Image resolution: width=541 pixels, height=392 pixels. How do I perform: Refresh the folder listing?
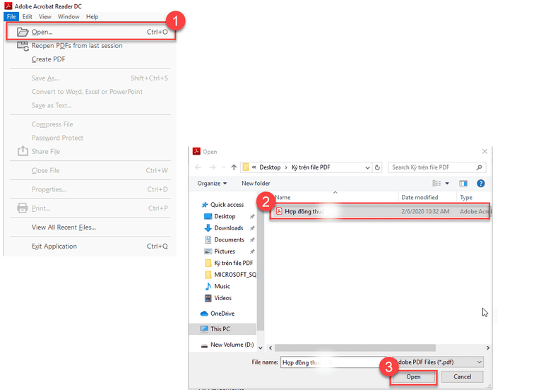(377, 167)
